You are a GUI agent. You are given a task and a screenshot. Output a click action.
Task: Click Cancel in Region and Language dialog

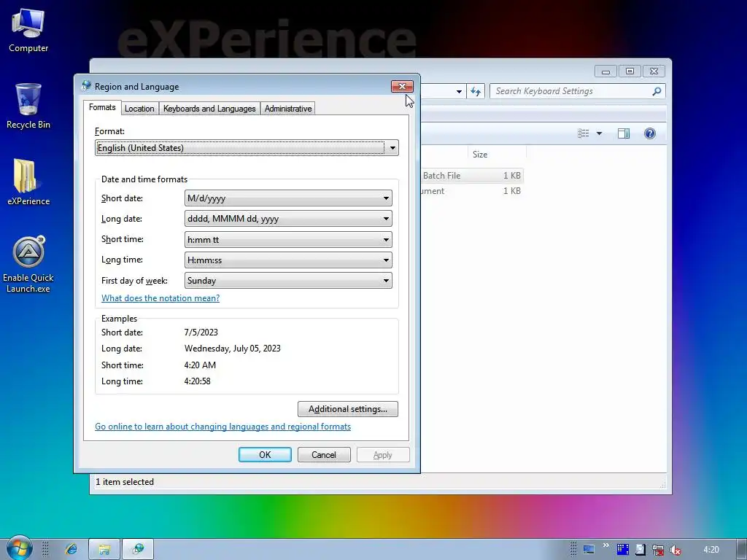click(x=324, y=455)
